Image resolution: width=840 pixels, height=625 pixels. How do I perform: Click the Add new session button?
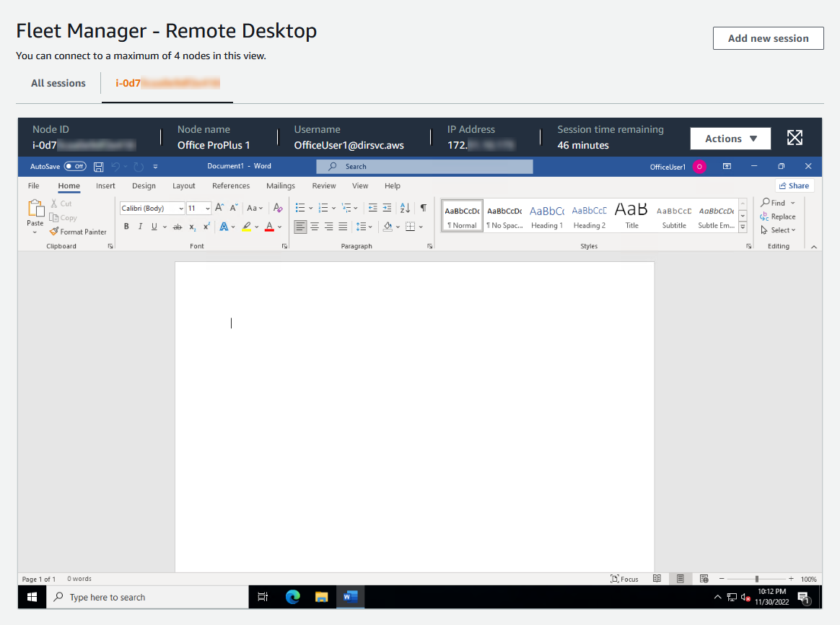[768, 38]
